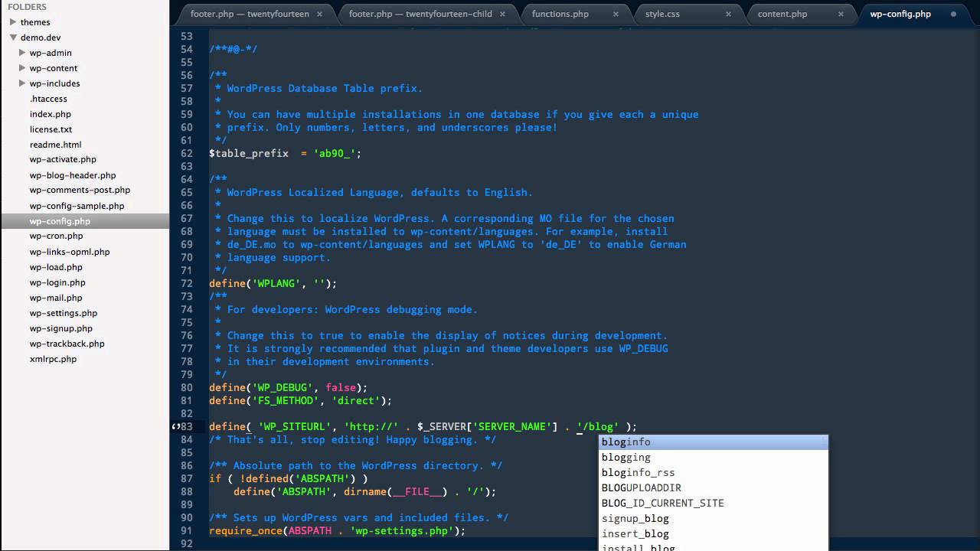Open xmlrpc.php in sidebar

pos(53,359)
